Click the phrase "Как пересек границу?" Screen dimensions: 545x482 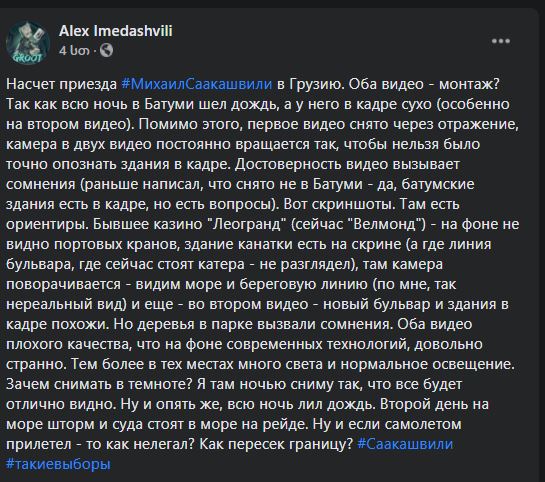pos(276,444)
